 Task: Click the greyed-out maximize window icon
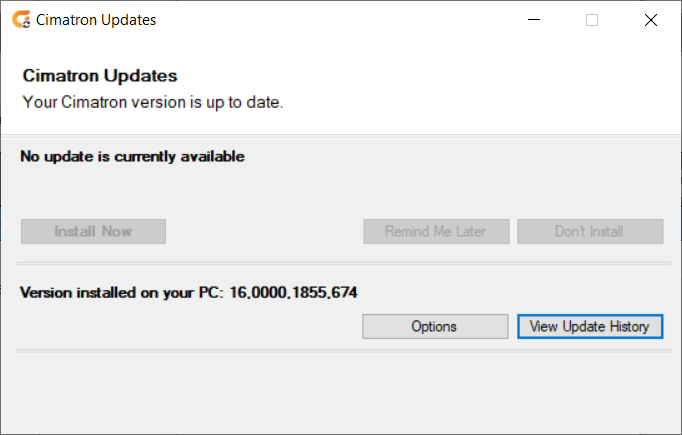point(592,20)
